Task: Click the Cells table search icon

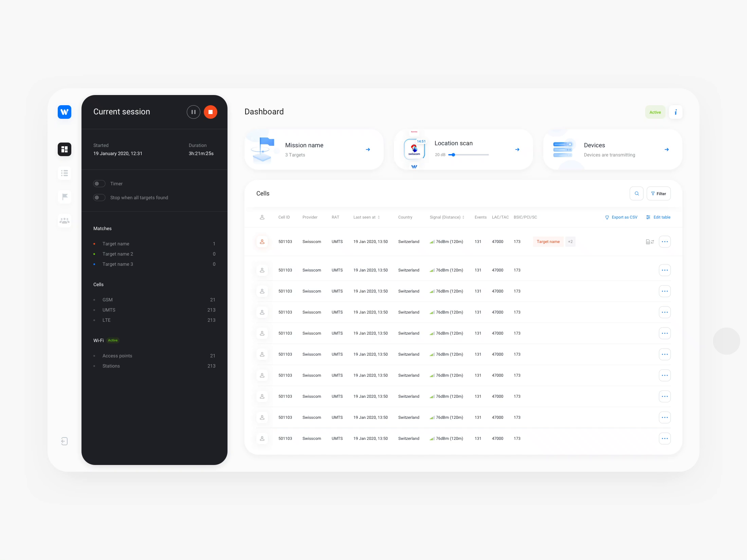Action: tap(637, 193)
